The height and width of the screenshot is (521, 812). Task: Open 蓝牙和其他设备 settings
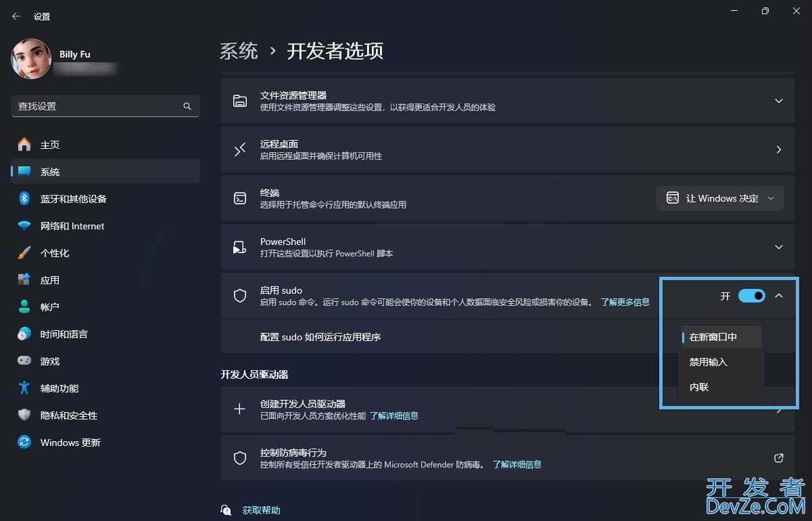105,199
